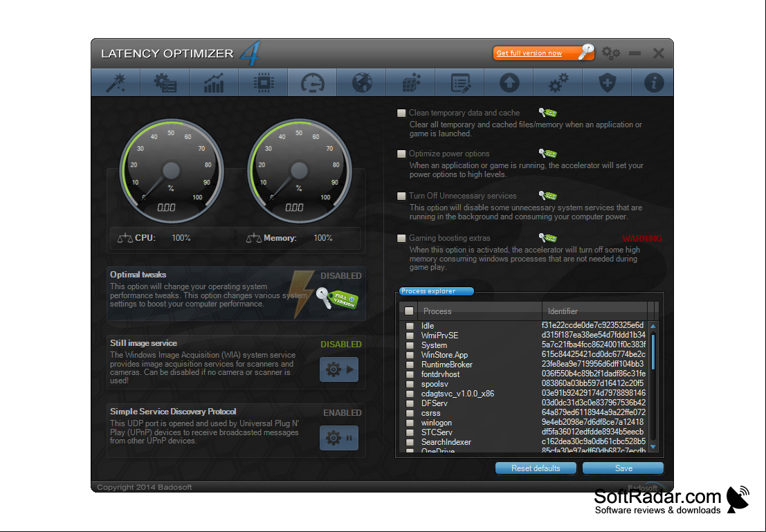This screenshot has height=532, width=766.
Task: Check Gaming boosting extras option
Action: (401, 239)
